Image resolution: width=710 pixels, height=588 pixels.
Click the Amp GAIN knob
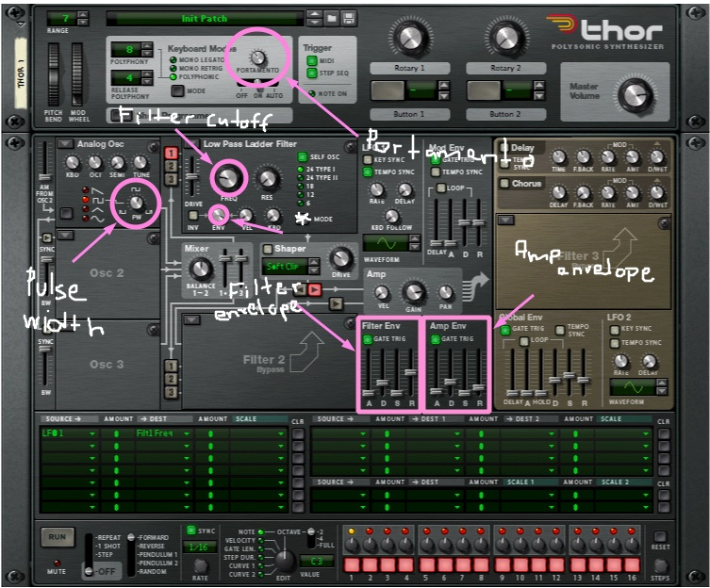412,293
